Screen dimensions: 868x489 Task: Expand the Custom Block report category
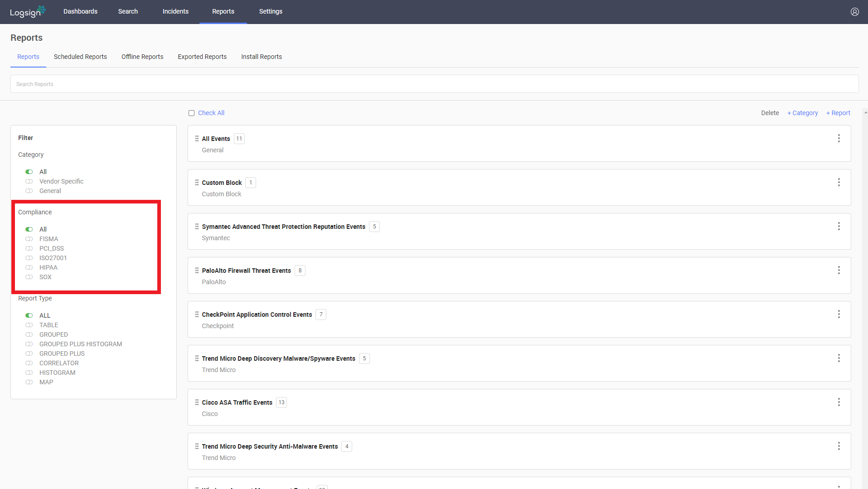[x=519, y=187]
